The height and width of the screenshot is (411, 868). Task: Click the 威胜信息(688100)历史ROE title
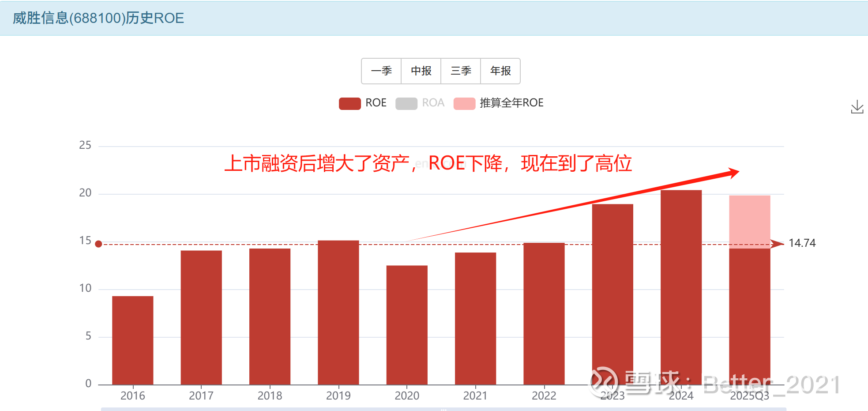point(98,18)
